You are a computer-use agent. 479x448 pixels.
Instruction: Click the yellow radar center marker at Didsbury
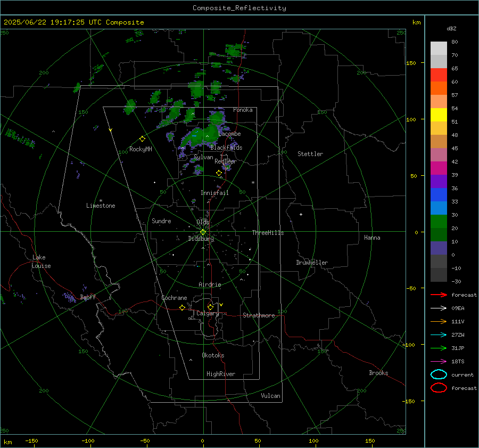pos(203,232)
